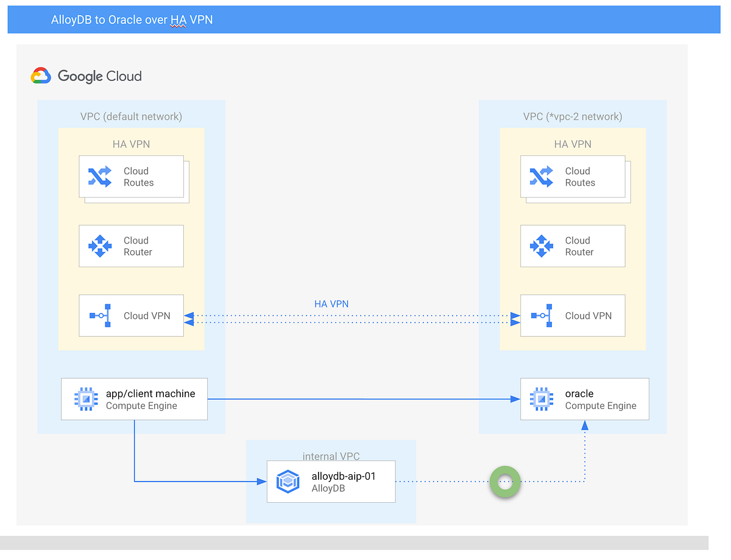Click the multicolor cloud icon beside Google Cloud text
Viewport: 731px width, 560px height.
[x=40, y=75]
